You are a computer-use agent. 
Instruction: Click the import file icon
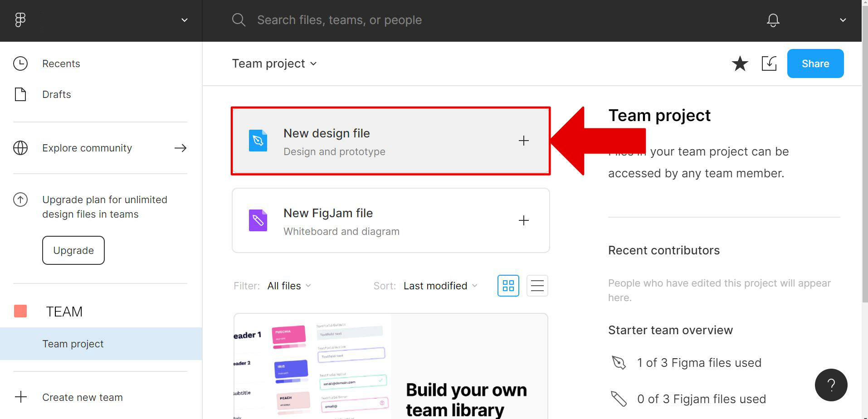(769, 63)
